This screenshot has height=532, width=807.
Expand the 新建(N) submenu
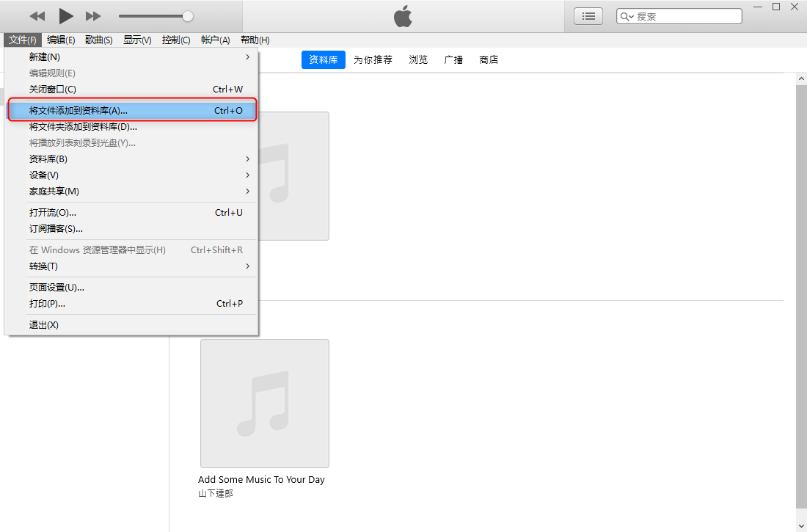[x=131, y=57]
